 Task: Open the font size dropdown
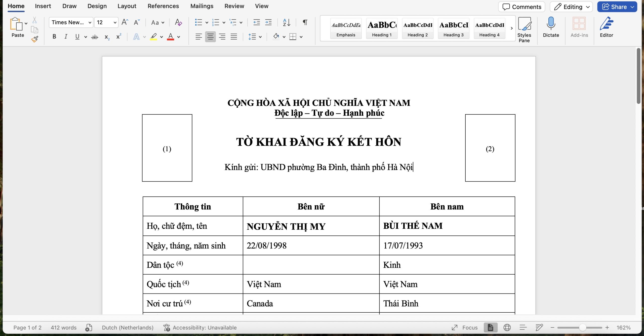click(115, 22)
